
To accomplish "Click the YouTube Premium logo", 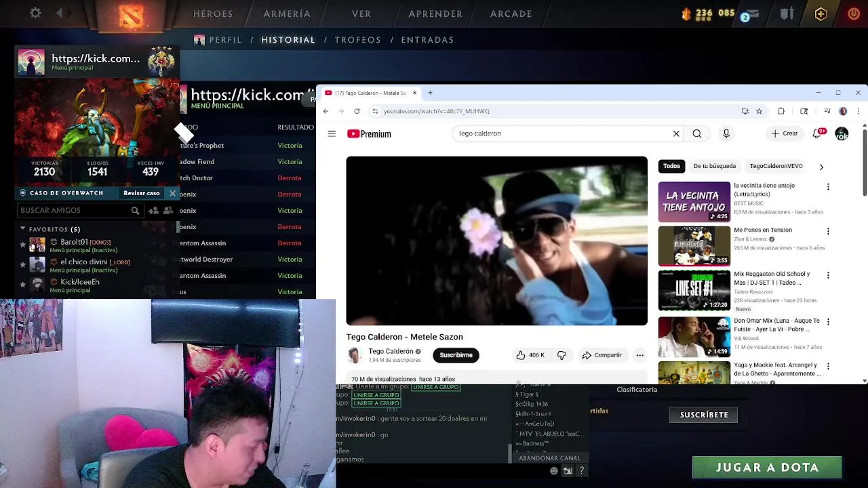I will [x=369, y=134].
